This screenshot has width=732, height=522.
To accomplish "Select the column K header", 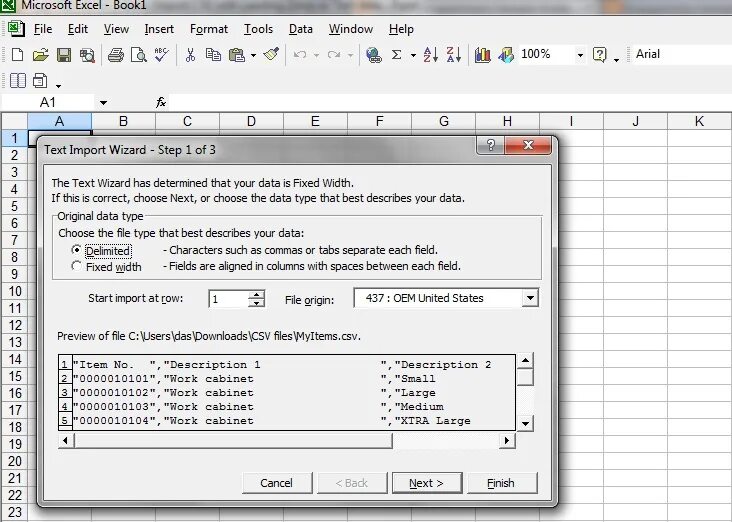I will pos(699,121).
